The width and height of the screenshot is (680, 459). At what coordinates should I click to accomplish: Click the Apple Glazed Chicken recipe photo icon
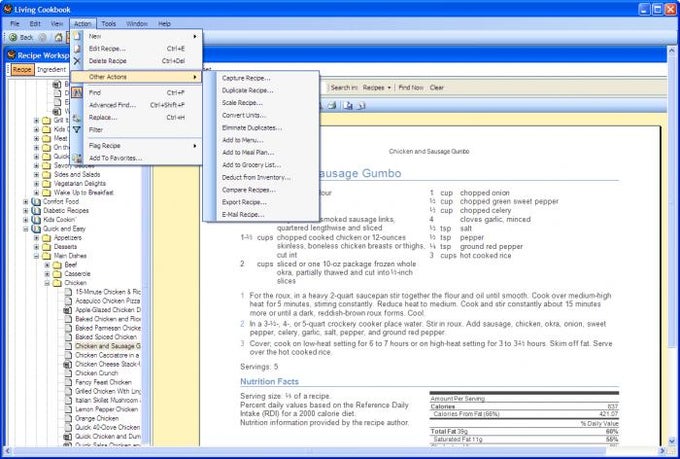click(68, 310)
